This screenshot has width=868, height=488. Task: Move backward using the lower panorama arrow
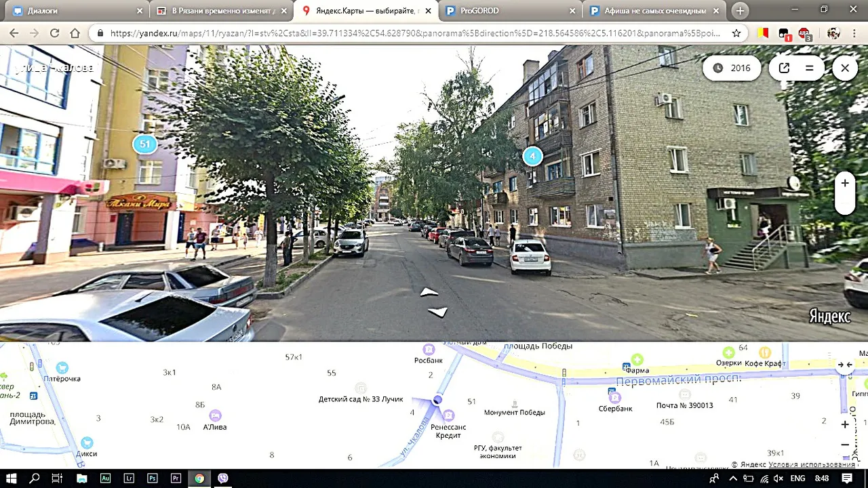[438, 312]
